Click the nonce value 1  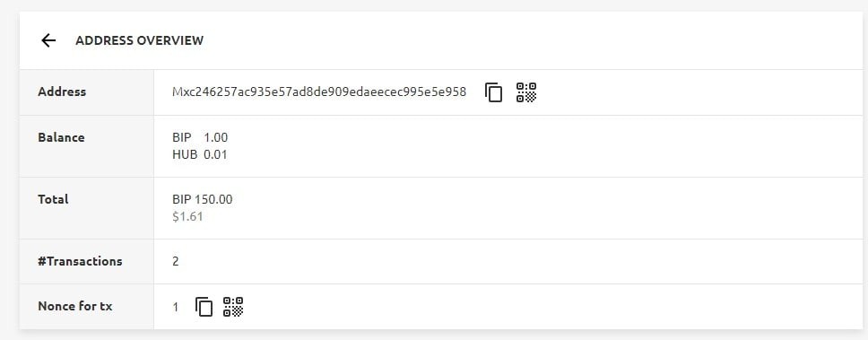click(x=176, y=307)
